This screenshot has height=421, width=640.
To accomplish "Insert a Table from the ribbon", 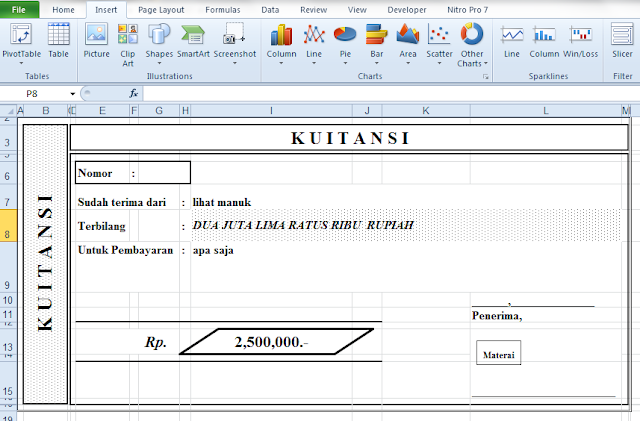I will click(58, 41).
